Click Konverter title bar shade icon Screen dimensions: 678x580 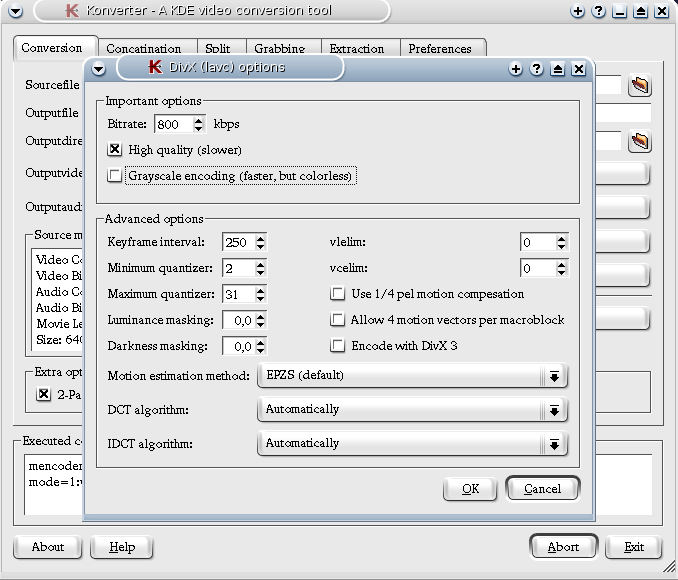pos(640,11)
